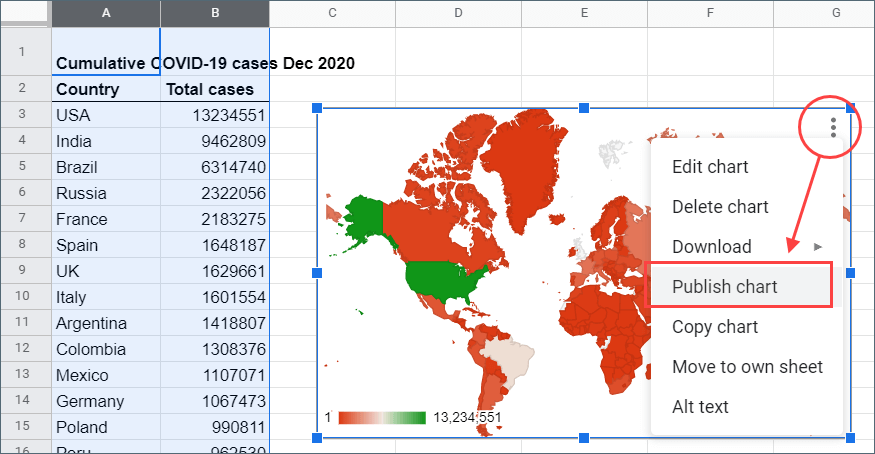Image resolution: width=875 pixels, height=454 pixels.
Task: Select the cell with 1629661
Action: pos(215,271)
